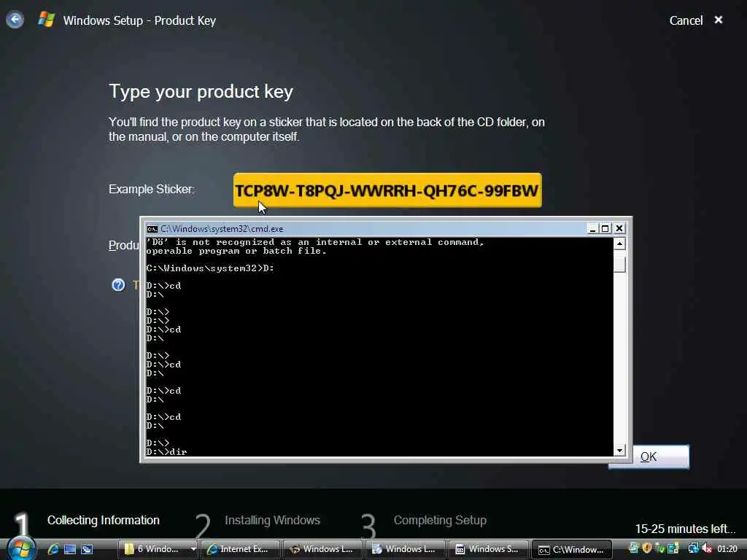The image size is (747, 560).
Task: Click the taskbar clock showing 01:20
Action: pyautogui.click(x=727, y=548)
